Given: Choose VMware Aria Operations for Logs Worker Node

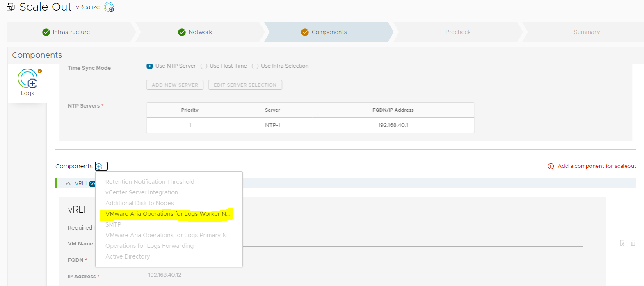Looking at the screenshot, I should [x=167, y=214].
